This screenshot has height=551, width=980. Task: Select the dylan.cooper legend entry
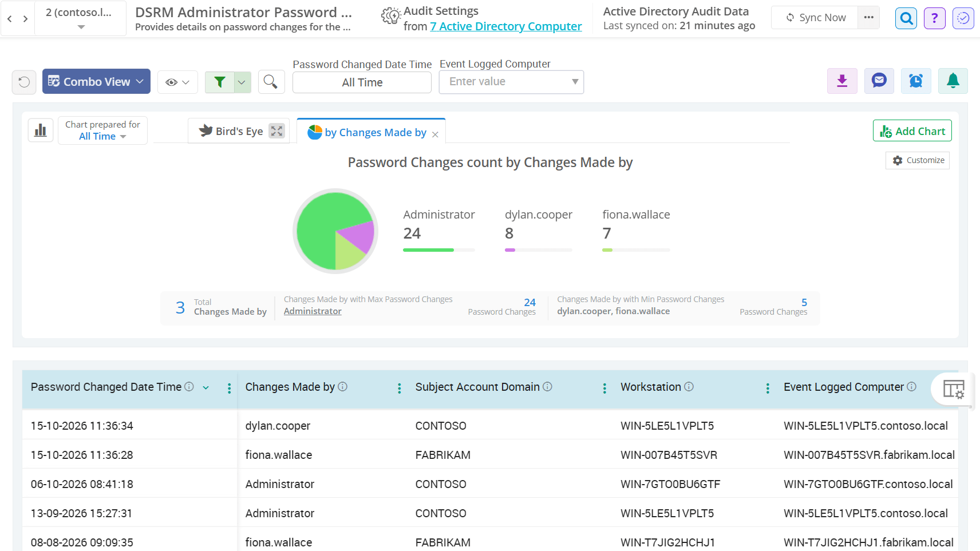[x=538, y=215]
